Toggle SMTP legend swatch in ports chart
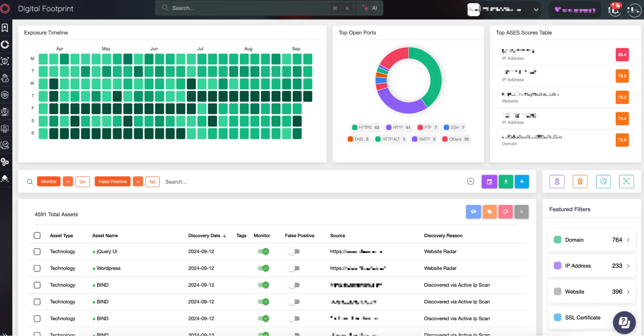The width and height of the screenshot is (644, 336). pos(415,139)
